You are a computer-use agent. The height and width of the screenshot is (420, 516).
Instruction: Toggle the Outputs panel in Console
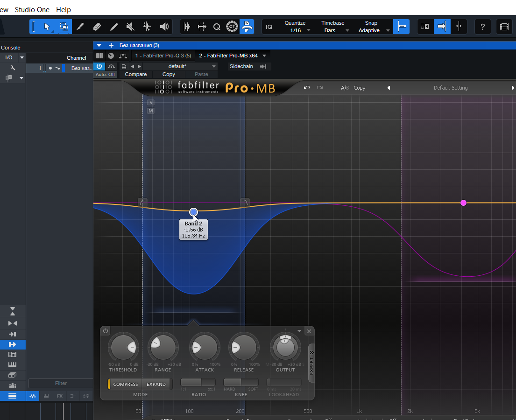pyautogui.click(x=13, y=344)
